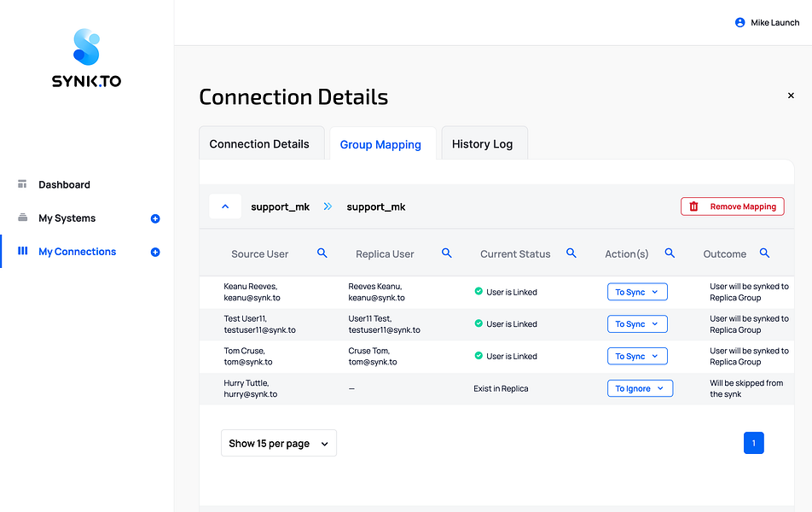
Task: Open To Sync dropdown for Keanu Reeves
Action: pyautogui.click(x=637, y=292)
